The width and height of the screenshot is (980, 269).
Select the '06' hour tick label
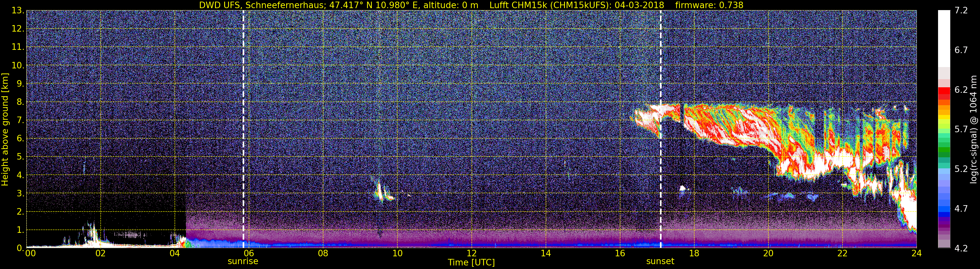click(x=249, y=253)
